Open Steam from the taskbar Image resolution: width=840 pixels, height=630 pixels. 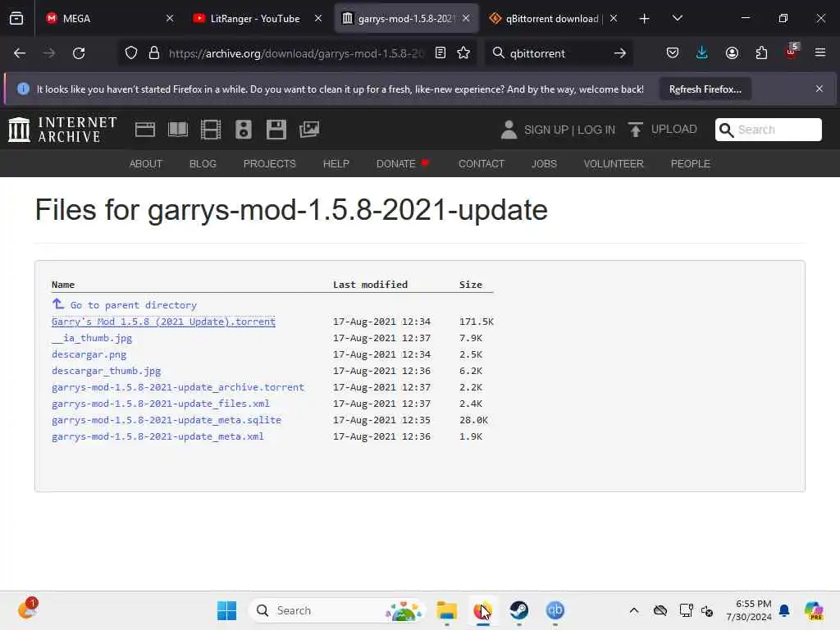point(518,610)
